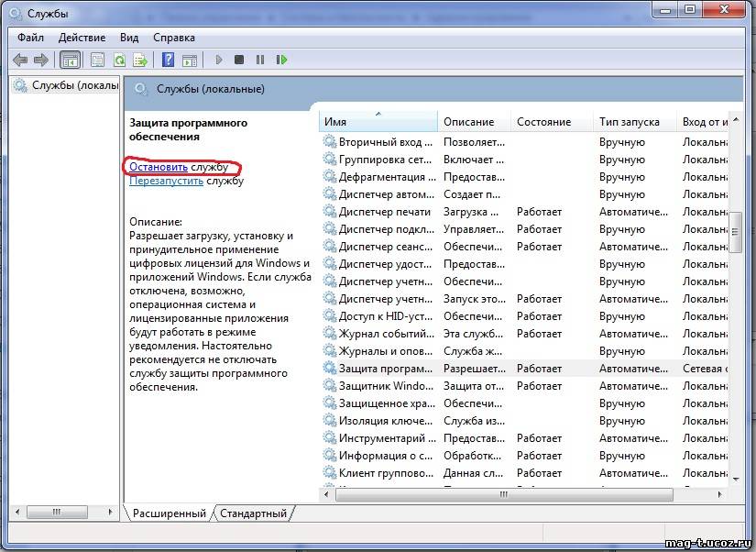Click the Restart service toolbar icon
This screenshot has width=756, height=552.
click(x=281, y=60)
